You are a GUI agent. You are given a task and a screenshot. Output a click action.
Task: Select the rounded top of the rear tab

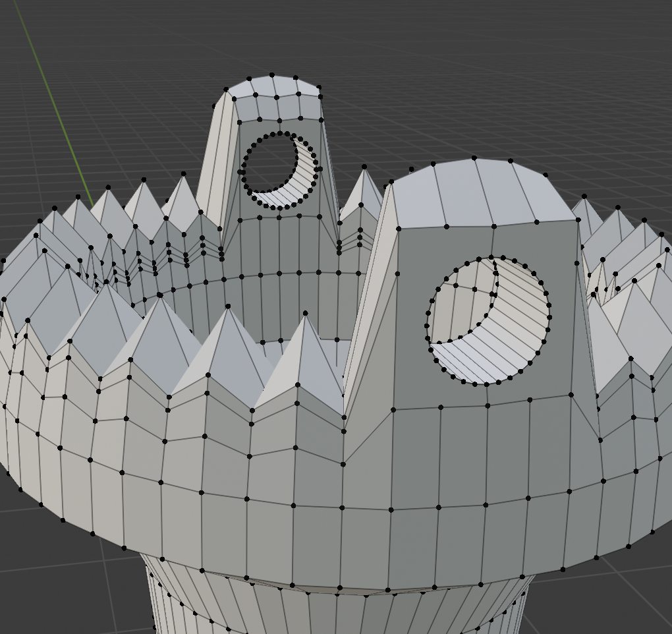click(274, 87)
